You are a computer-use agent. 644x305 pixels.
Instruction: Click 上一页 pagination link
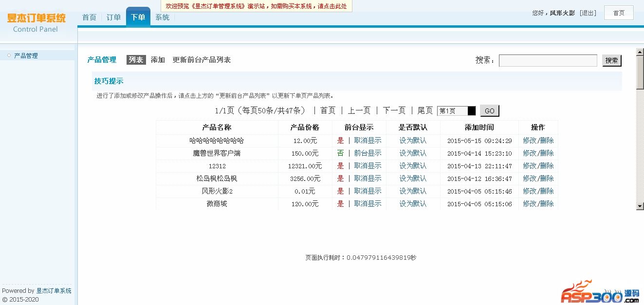[x=359, y=110]
